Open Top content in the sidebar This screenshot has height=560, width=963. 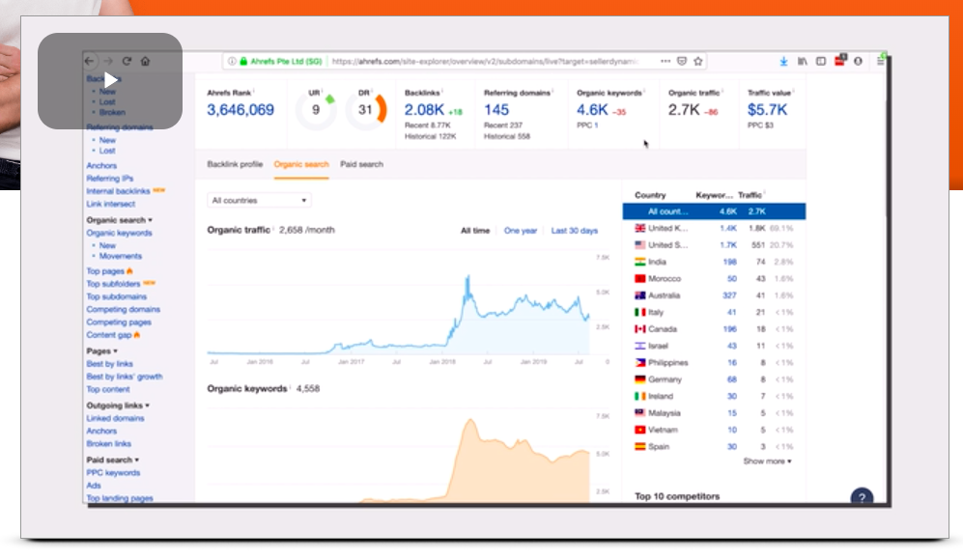[x=108, y=389]
